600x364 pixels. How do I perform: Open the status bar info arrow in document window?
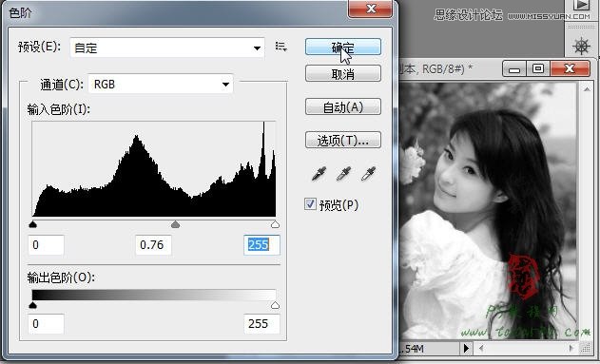point(466,349)
